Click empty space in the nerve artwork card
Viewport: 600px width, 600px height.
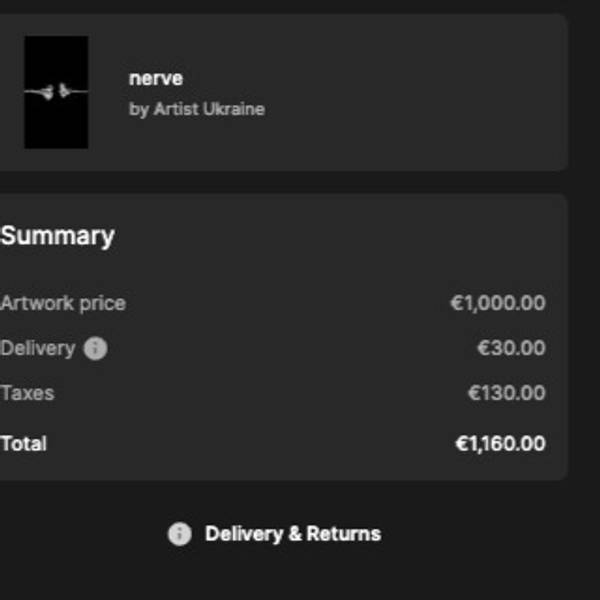click(x=420, y=92)
